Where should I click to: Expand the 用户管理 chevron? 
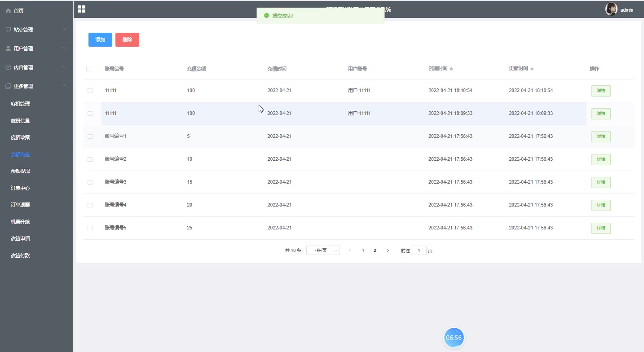coord(64,48)
